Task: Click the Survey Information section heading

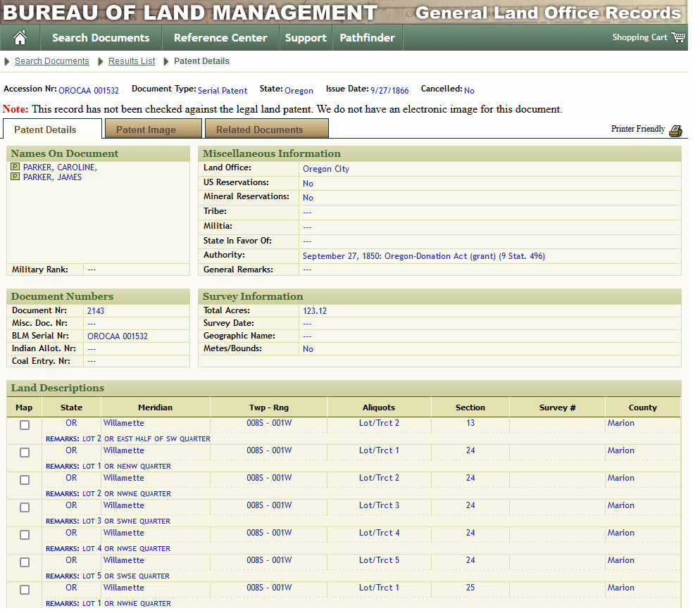Action: click(x=253, y=296)
